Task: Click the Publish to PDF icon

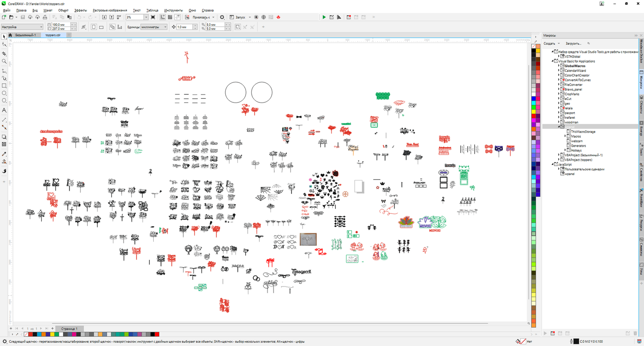Action: 119,17
